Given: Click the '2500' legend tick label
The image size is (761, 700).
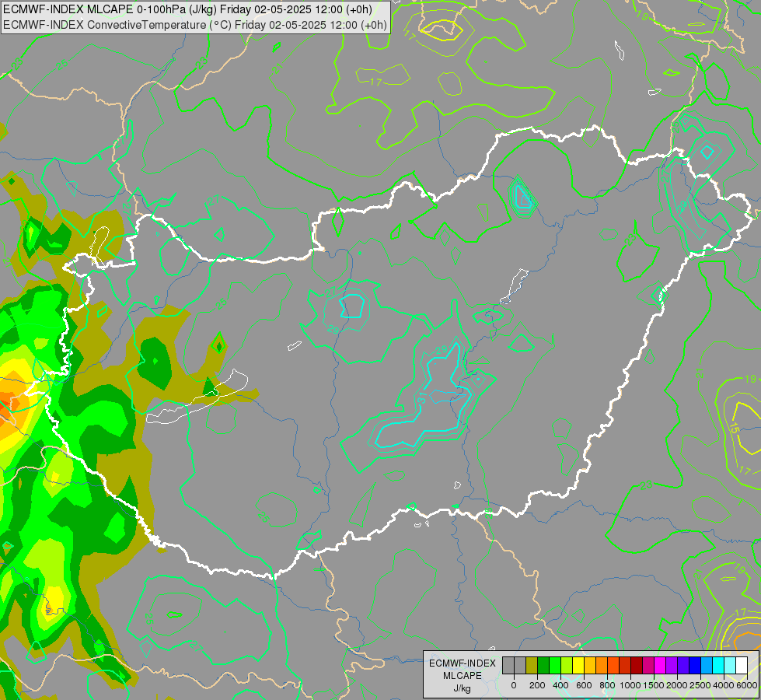Looking at the screenshot, I should 700,685.
